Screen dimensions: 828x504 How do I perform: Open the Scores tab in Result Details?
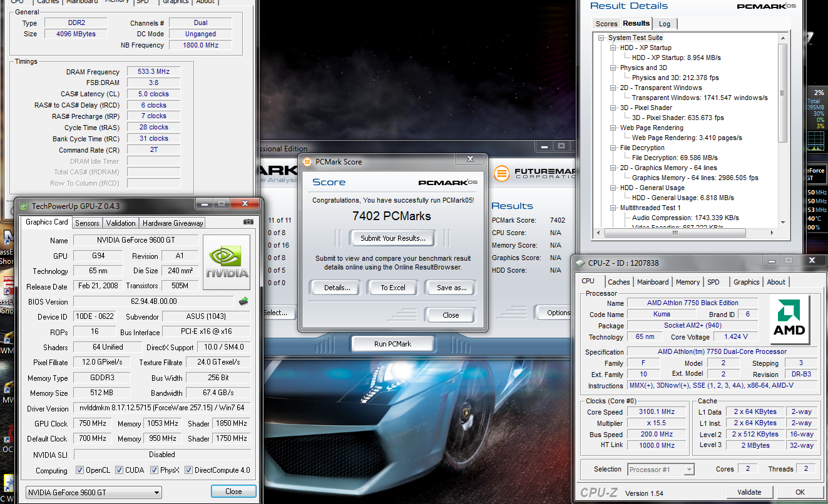pos(606,24)
